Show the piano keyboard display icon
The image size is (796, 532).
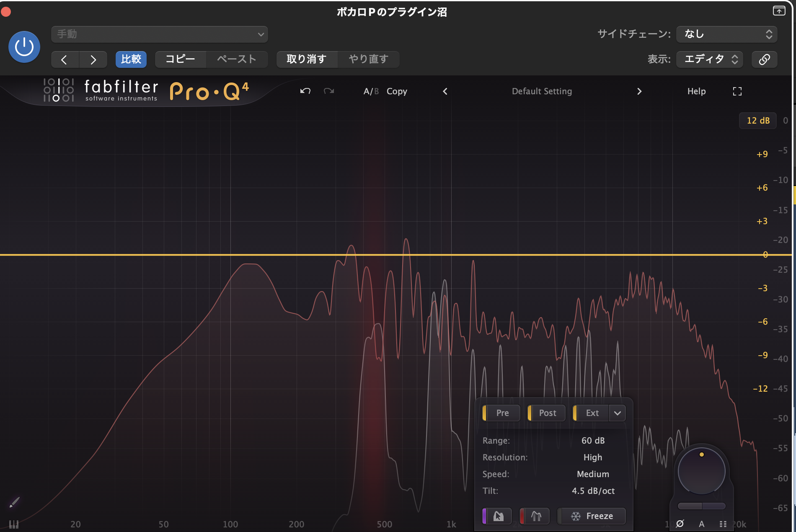(14, 524)
